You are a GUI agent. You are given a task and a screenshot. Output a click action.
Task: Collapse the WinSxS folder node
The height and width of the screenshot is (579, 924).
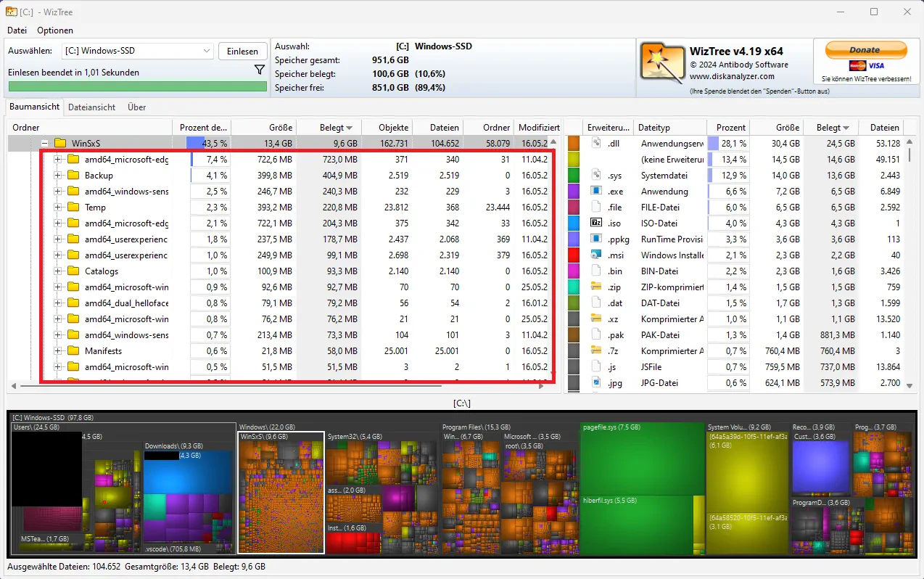click(45, 143)
